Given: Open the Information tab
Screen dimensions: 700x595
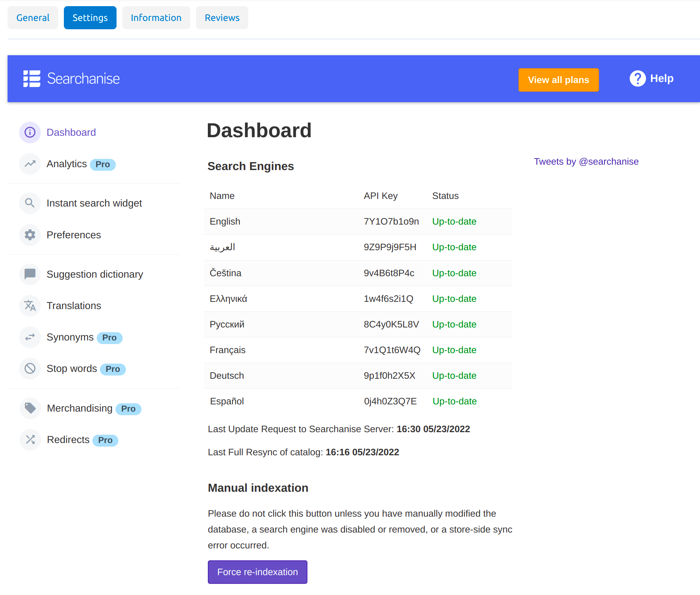Looking at the screenshot, I should click(156, 18).
